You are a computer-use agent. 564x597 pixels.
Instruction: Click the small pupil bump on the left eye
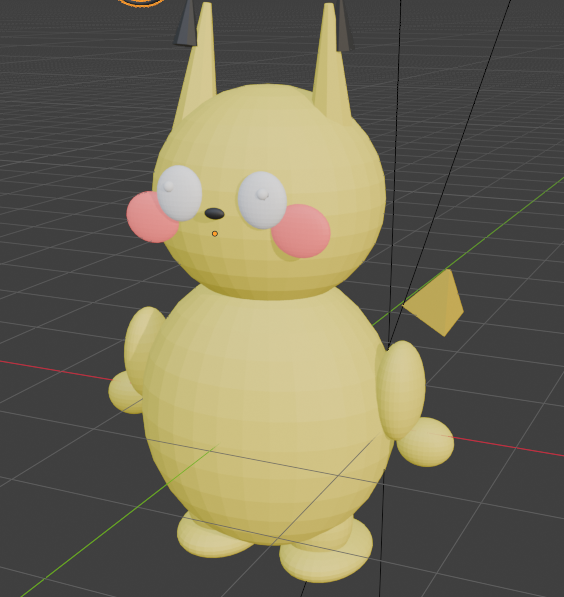tap(168, 186)
